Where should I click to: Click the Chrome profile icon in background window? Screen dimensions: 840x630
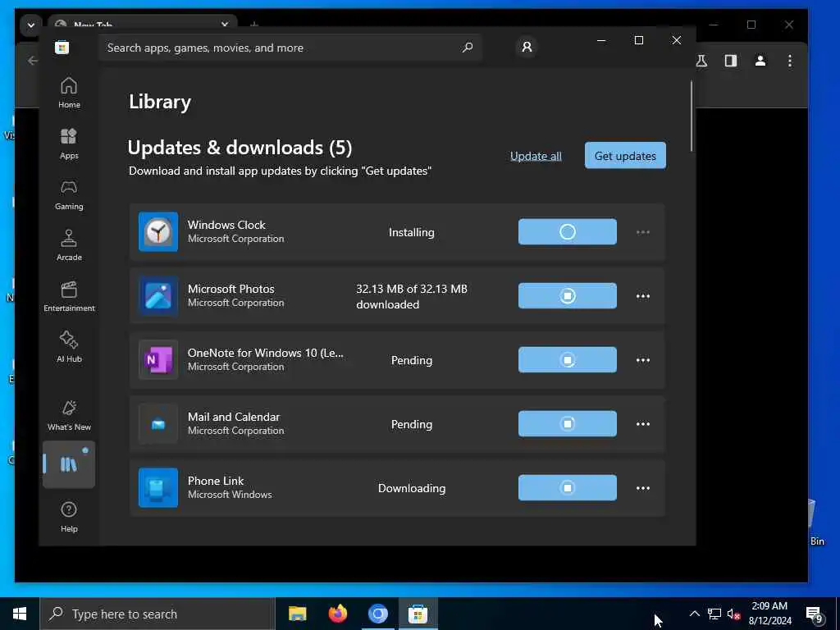(x=760, y=61)
